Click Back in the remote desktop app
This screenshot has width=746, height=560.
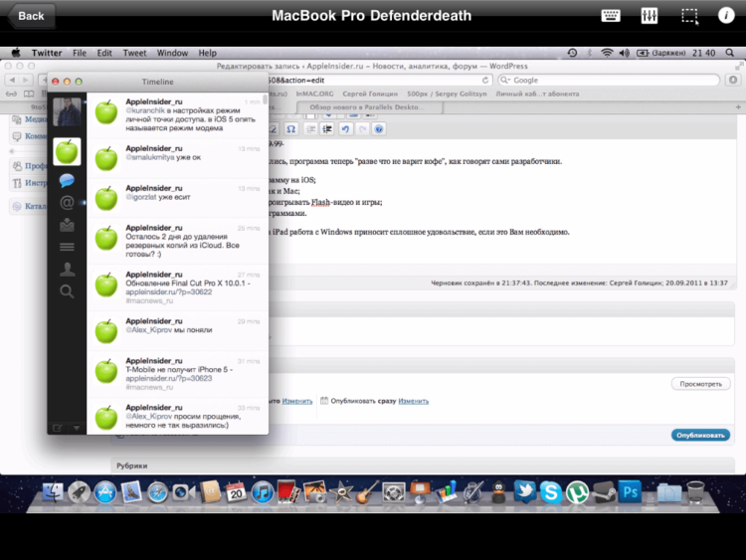[x=31, y=16]
